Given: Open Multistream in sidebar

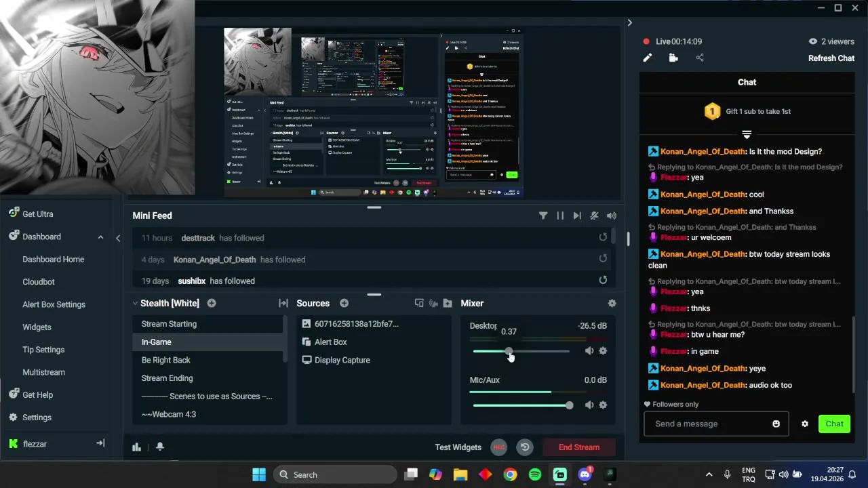Looking at the screenshot, I should (x=43, y=372).
